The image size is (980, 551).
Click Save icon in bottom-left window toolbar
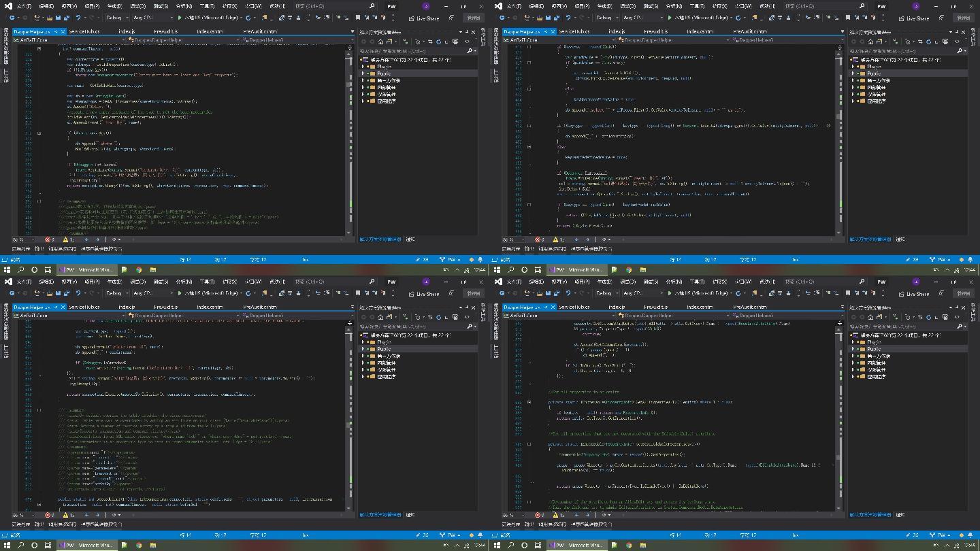58,294
